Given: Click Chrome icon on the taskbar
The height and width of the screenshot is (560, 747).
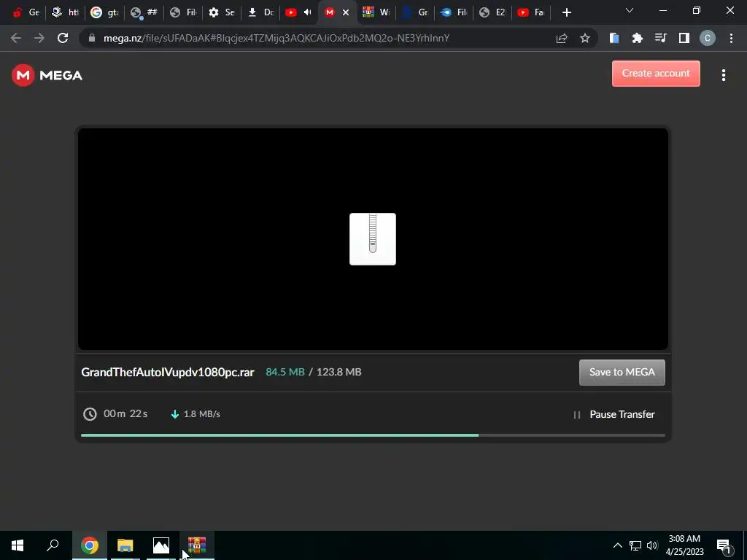Looking at the screenshot, I should [x=90, y=545].
